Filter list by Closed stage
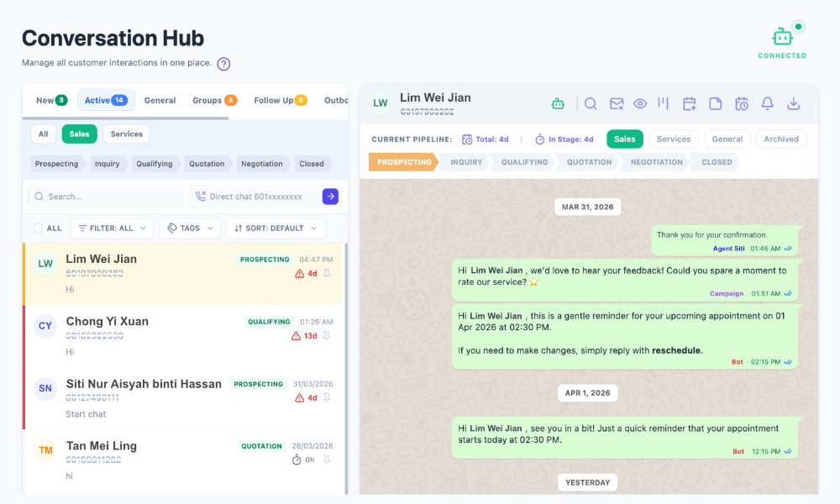Image resolution: width=840 pixels, height=504 pixels. click(x=312, y=164)
